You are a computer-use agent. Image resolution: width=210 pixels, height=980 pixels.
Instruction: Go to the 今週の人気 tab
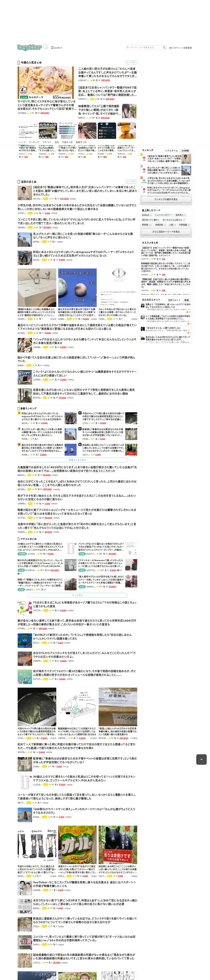67,142
